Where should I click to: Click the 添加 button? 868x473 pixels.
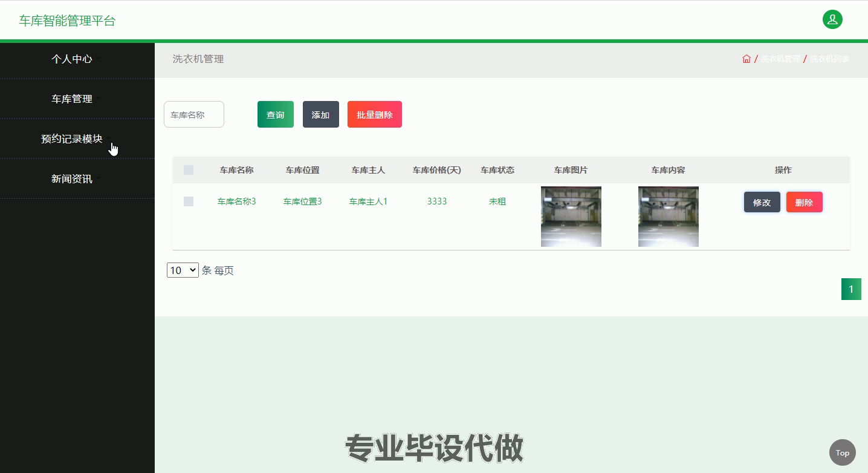click(x=321, y=114)
